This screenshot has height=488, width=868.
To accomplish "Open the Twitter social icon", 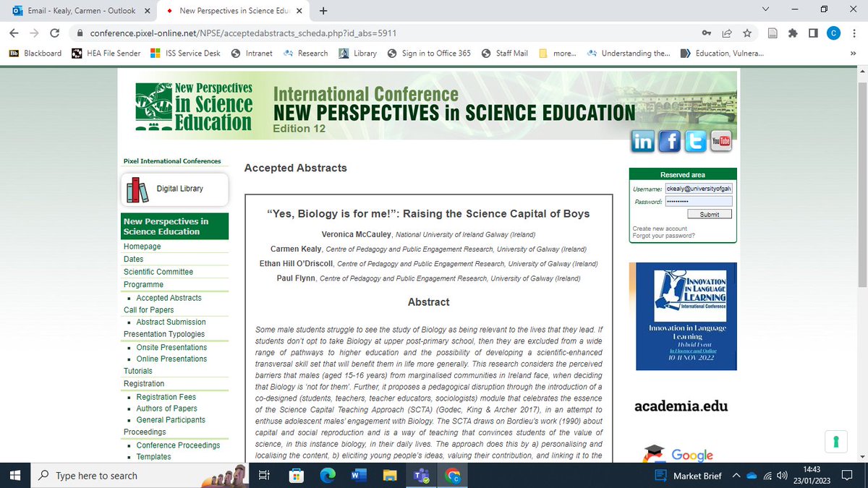I will [696, 141].
